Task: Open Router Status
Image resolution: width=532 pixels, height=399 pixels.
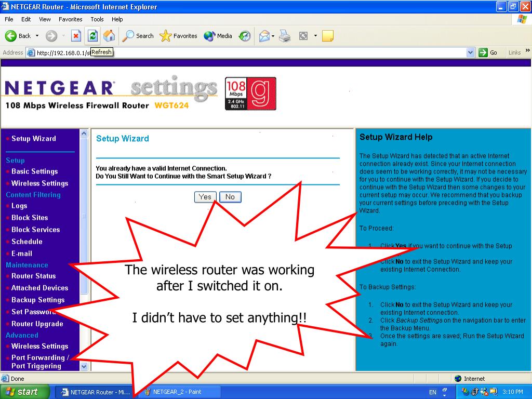Action: pyautogui.click(x=34, y=276)
